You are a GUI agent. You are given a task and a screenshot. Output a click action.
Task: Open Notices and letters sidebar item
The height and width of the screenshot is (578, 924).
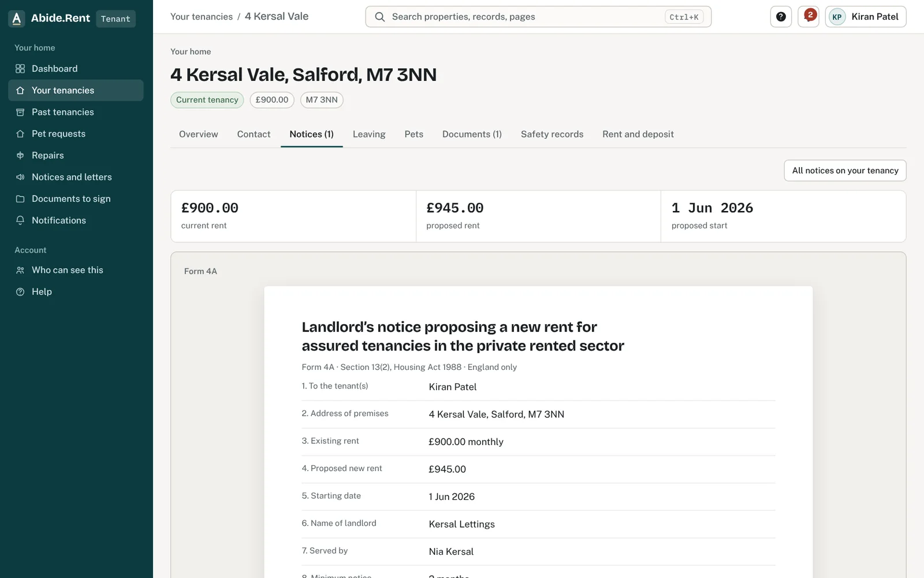coord(76,177)
